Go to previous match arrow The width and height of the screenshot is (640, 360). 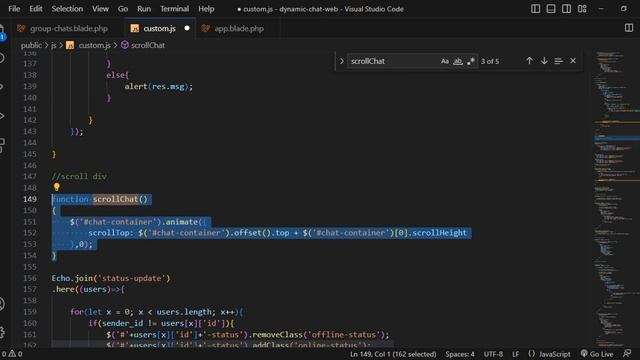(529, 61)
